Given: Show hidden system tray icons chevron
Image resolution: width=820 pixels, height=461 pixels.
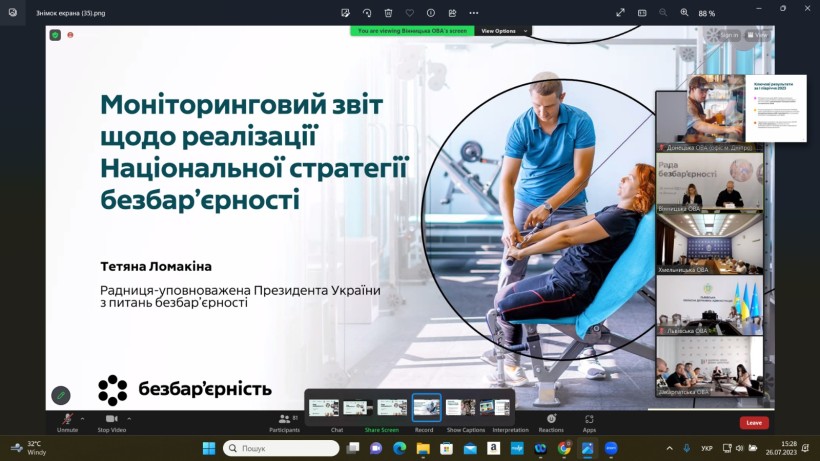Looking at the screenshot, I should (x=669, y=448).
